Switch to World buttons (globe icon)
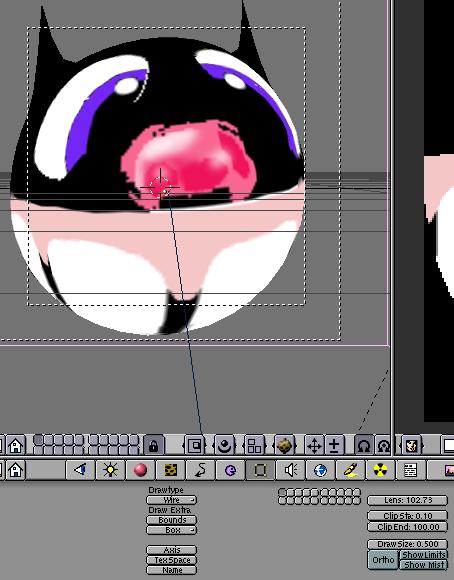The height and width of the screenshot is (580, 454). coord(320,470)
